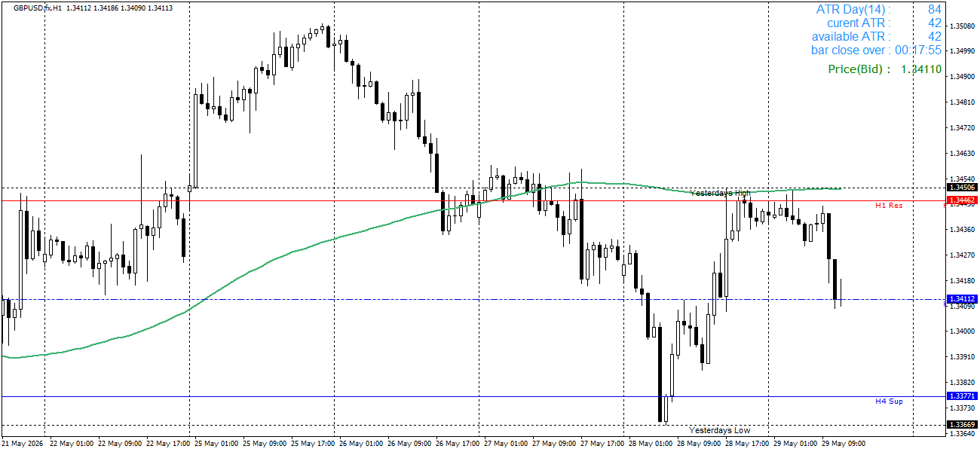The height and width of the screenshot is (452, 980).
Task: Click the '25 May 01:00' time label
Action: [215, 444]
